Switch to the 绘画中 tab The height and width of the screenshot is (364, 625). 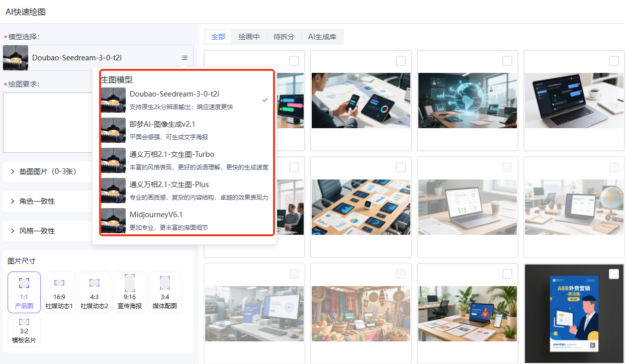pyautogui.click(x=249, y=37)
